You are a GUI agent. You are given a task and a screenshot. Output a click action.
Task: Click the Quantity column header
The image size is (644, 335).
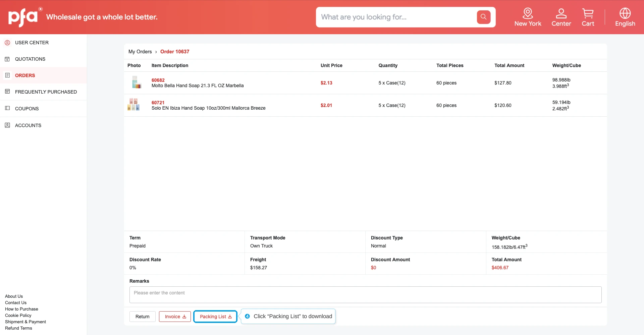tap(388, 65)
